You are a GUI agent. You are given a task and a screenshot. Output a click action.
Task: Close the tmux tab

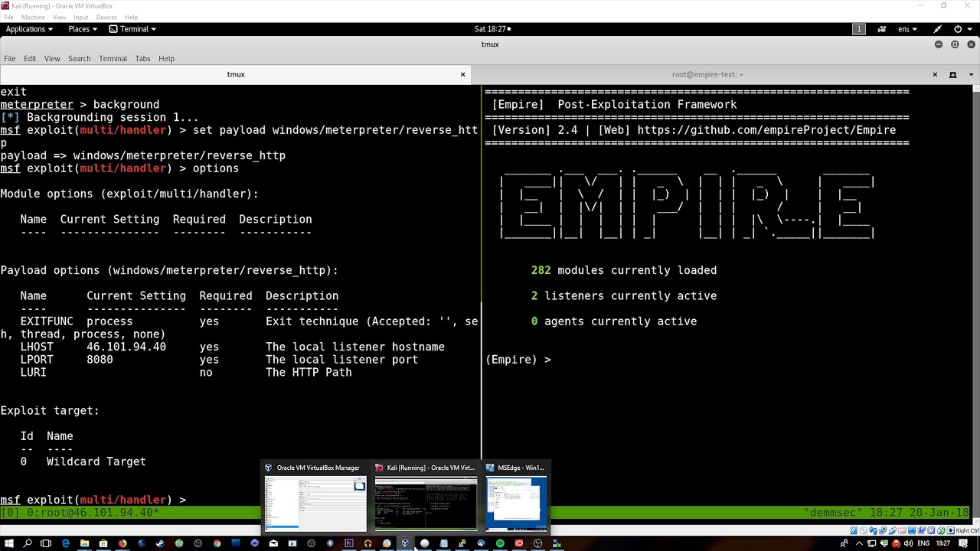[x=462, y=74]
